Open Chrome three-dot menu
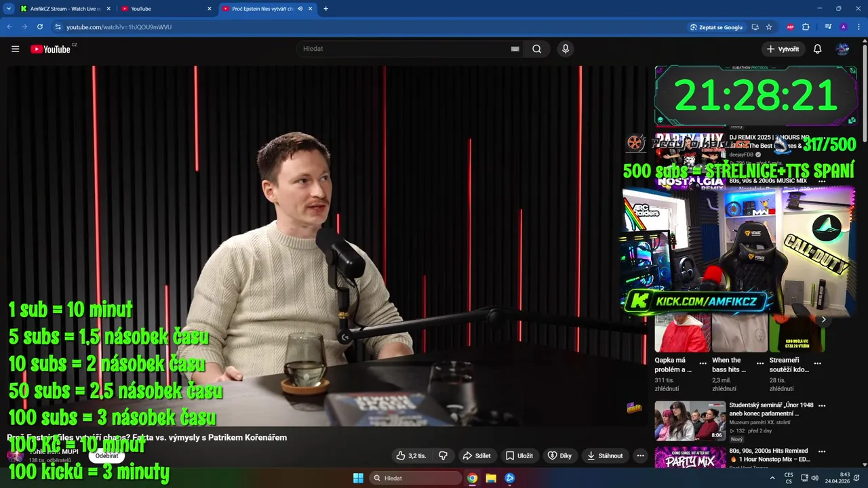The height and width of the screenshot is (488, 868). click(x=858, y=27)
